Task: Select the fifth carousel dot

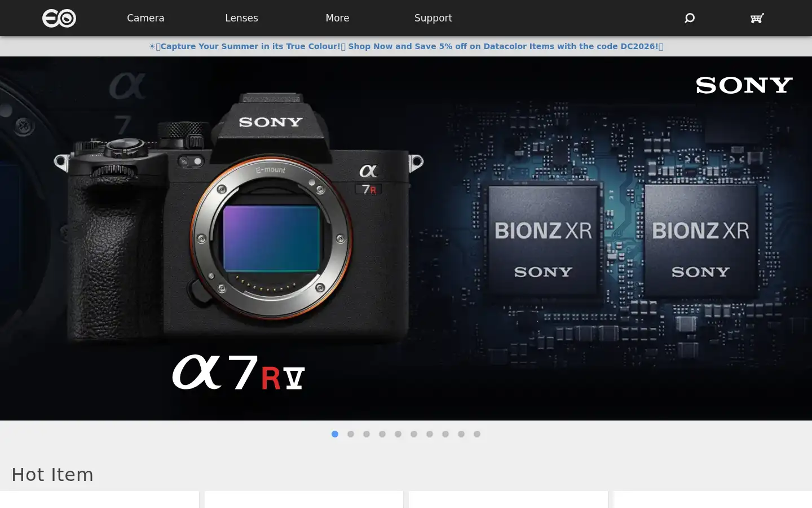Action: click(x=398, y=434)
